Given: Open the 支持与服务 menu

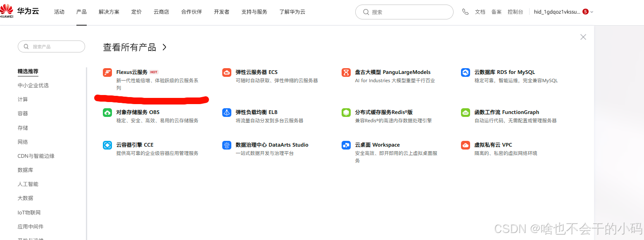Looking at the screenshot, I should pyautogui.click(x=254, y=12).
